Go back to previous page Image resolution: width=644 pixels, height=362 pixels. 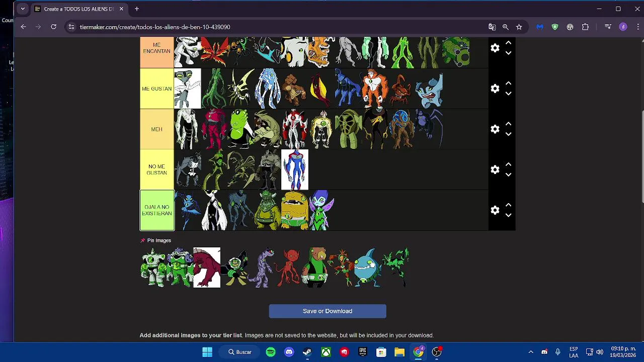tap(23, 27)
